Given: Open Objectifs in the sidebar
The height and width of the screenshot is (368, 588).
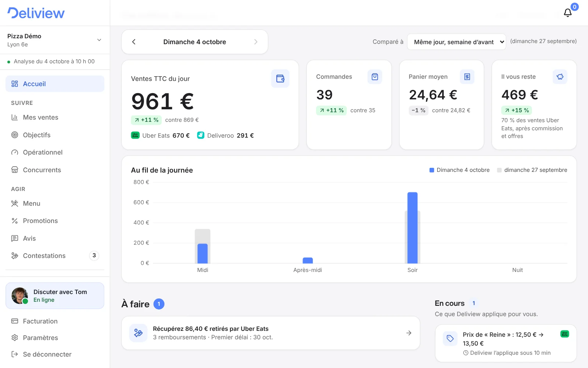Looking at the screenshot, I should coord(55,135).
